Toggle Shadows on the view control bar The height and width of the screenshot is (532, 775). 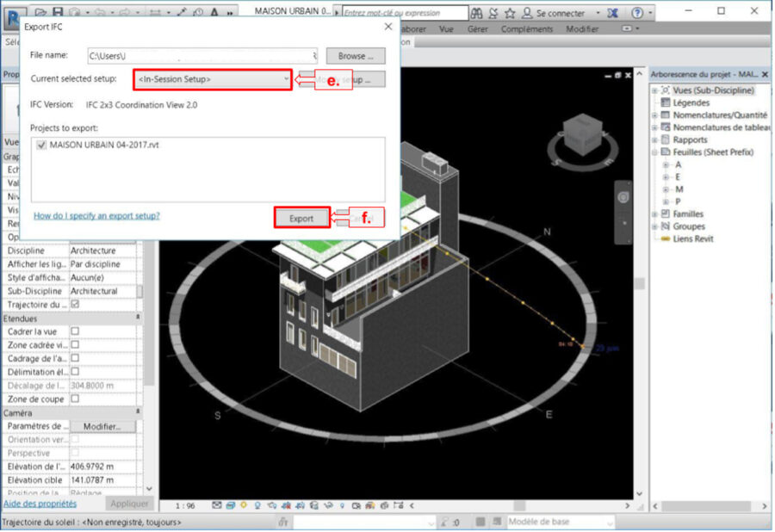257,506
